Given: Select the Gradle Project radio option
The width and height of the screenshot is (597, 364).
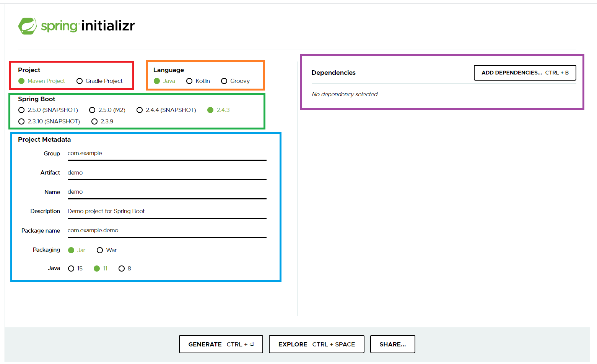Looking at the screenshot, I should (99, 81).
